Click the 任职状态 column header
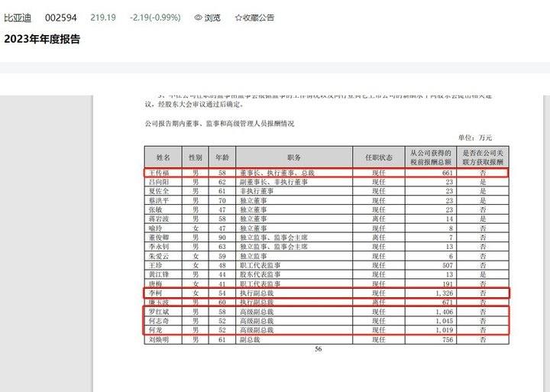The height and width of the screenshot is (392, 550). coord(379,157)
